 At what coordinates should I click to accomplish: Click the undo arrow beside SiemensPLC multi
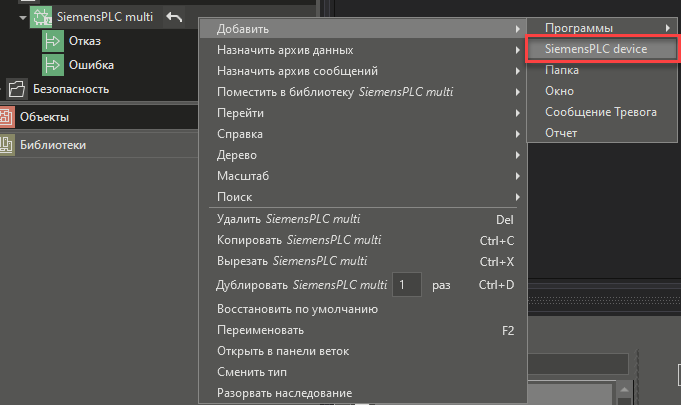[x=174, y=17]
